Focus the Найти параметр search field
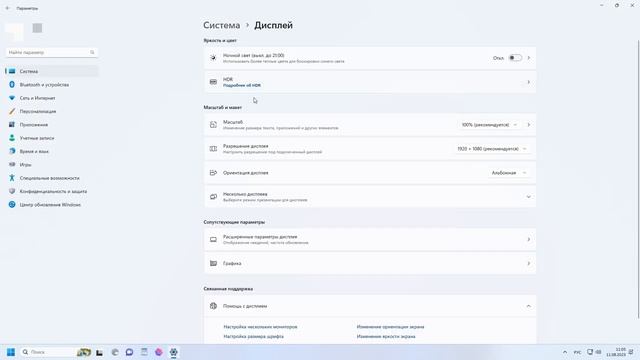The height and width of the screenshot is (360, 640). pyautogui.click(x=52, y=52)
